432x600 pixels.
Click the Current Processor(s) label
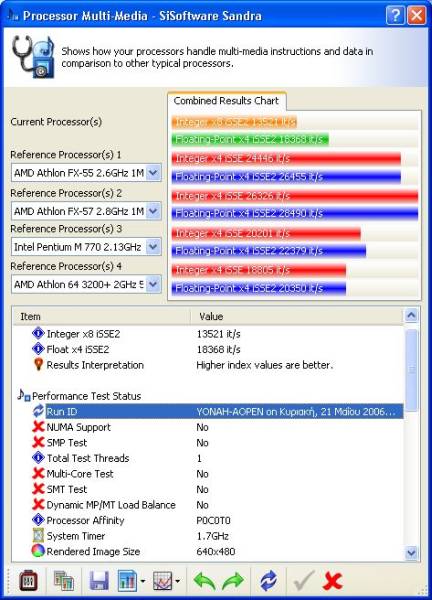pyautogui.click(x=56, y=122)
